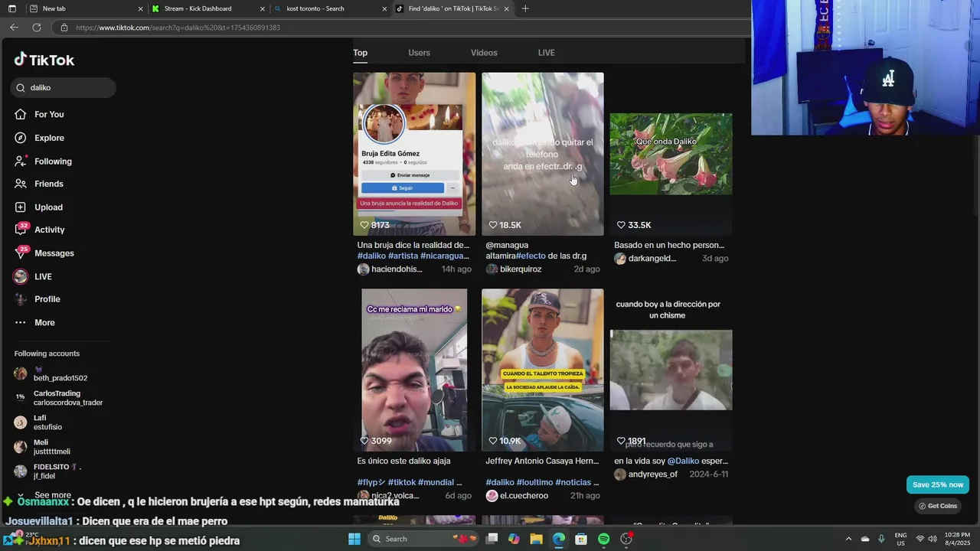Click the browser address bar URL
This screenshot has width=980, height=551.
click(x=178, y=28)
